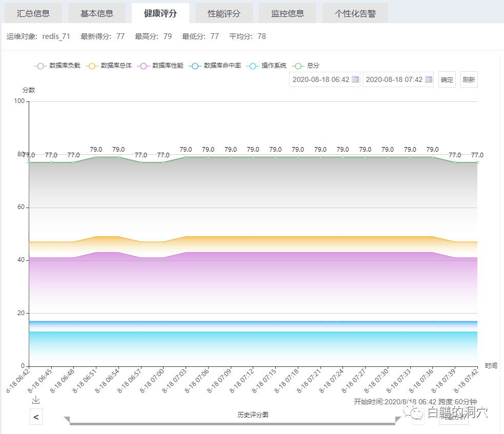Click the download chart icon
This screenshot has width=504, height=434.
[x=36, y=400]
